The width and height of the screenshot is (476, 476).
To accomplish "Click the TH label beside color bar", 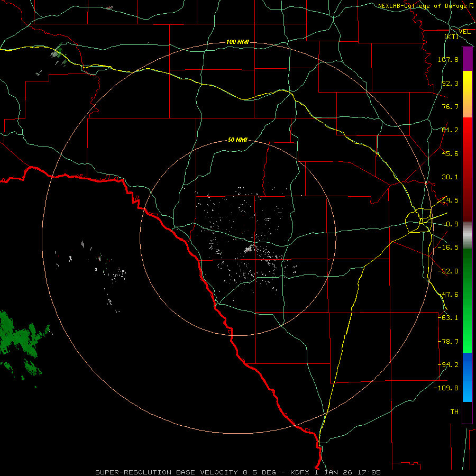I will tap(454, 412).
